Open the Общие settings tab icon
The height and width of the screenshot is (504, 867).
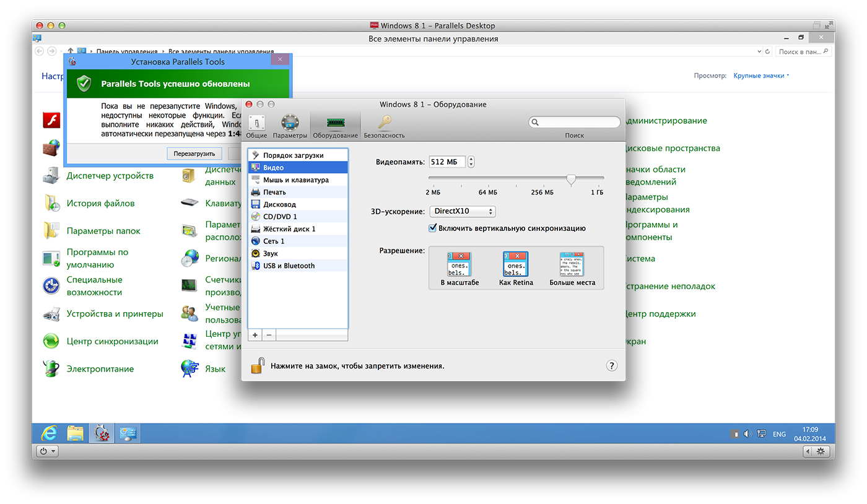[256, 123]
